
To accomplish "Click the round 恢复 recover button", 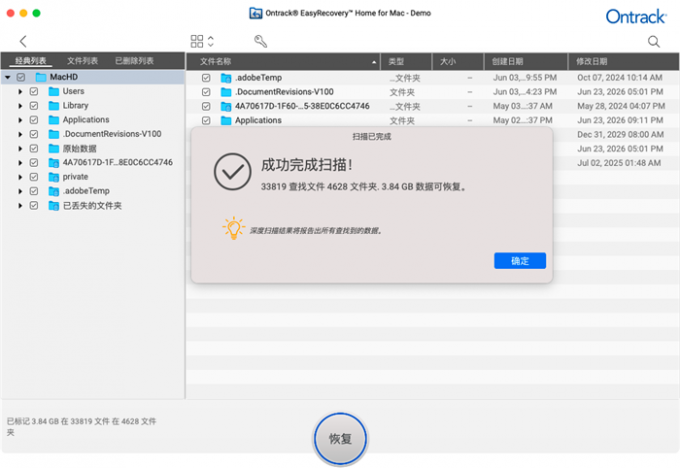I will [340, 439].
